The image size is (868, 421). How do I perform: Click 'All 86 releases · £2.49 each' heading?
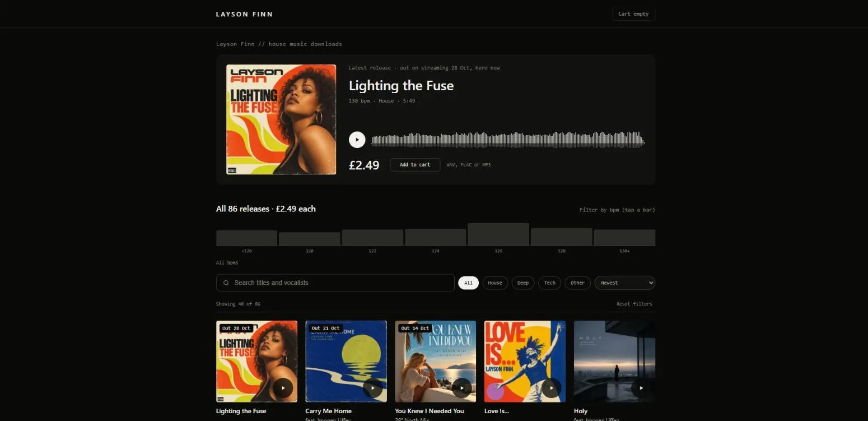pyautogui.click(x=266, y=209)
